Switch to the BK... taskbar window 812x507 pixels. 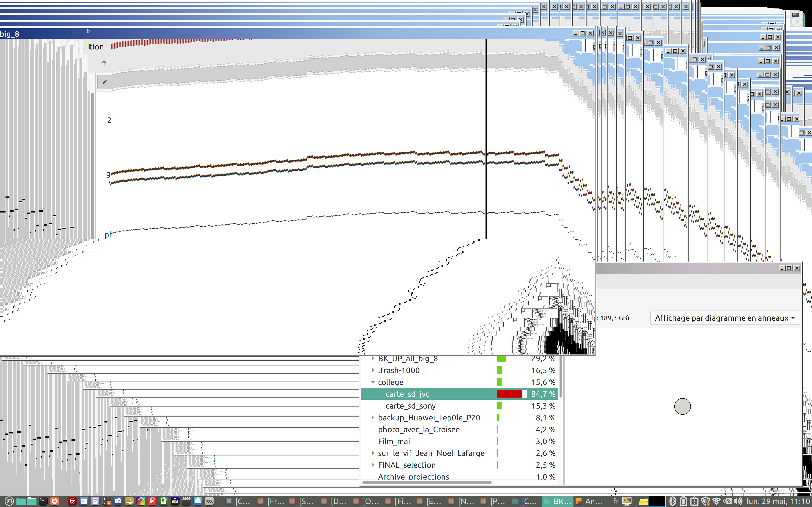coord(557,501)
